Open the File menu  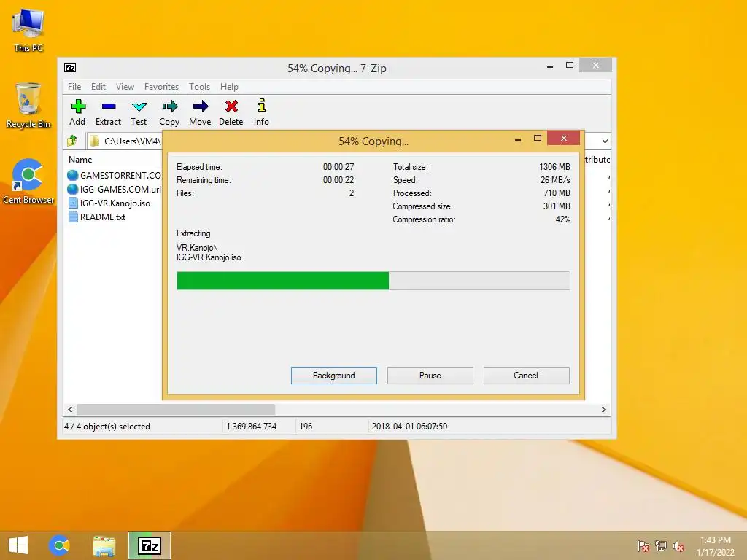[74, 87]
